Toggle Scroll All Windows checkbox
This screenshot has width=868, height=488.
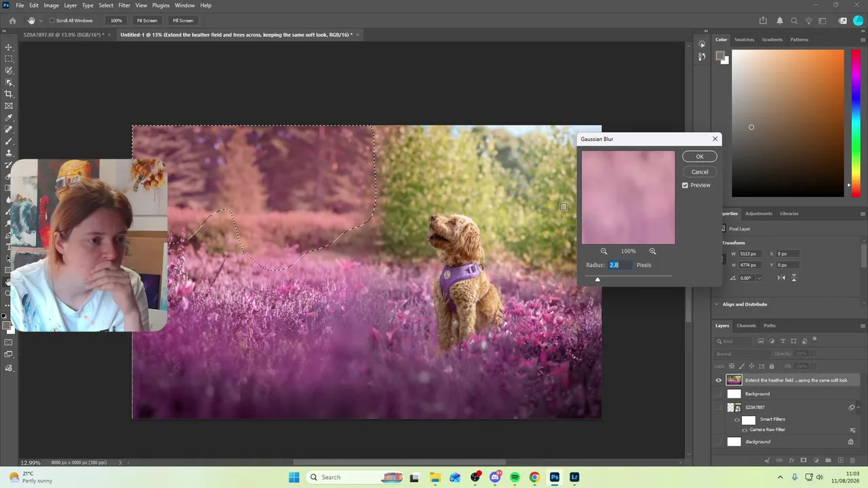tap(52, 20)
